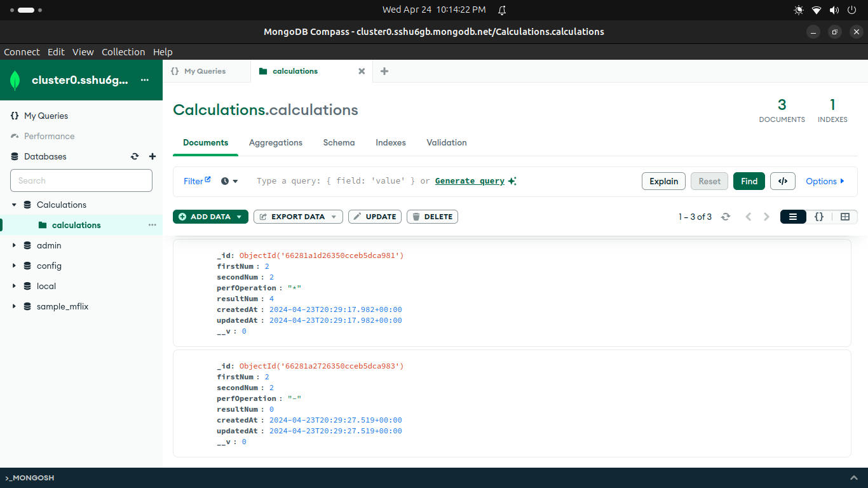Go to previous page arrow

(749, 217)
